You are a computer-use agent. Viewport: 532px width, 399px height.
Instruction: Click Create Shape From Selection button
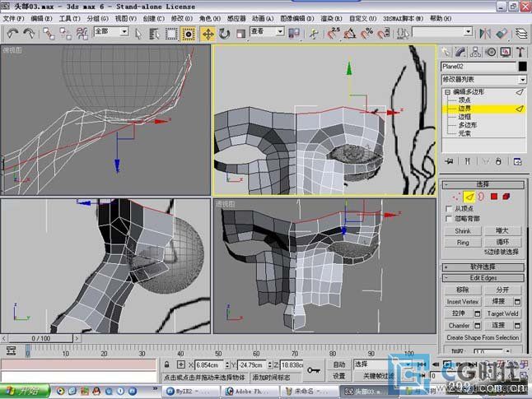483,337
